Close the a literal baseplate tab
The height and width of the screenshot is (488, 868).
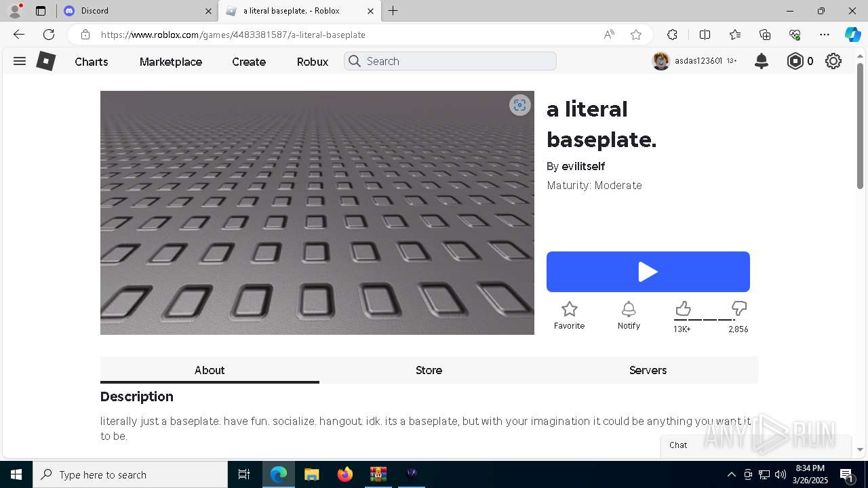click(370, 11)
